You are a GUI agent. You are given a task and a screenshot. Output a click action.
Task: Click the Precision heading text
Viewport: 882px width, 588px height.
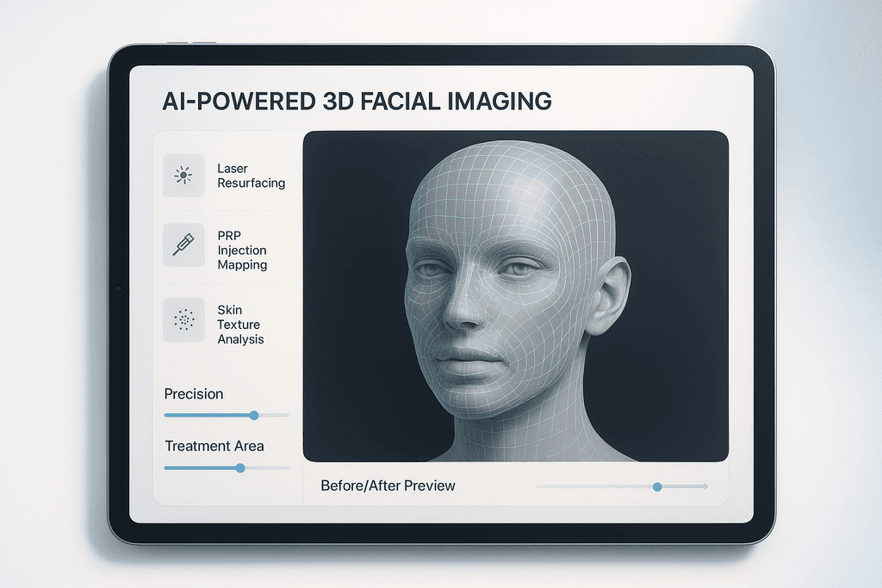tap(194, 394)
